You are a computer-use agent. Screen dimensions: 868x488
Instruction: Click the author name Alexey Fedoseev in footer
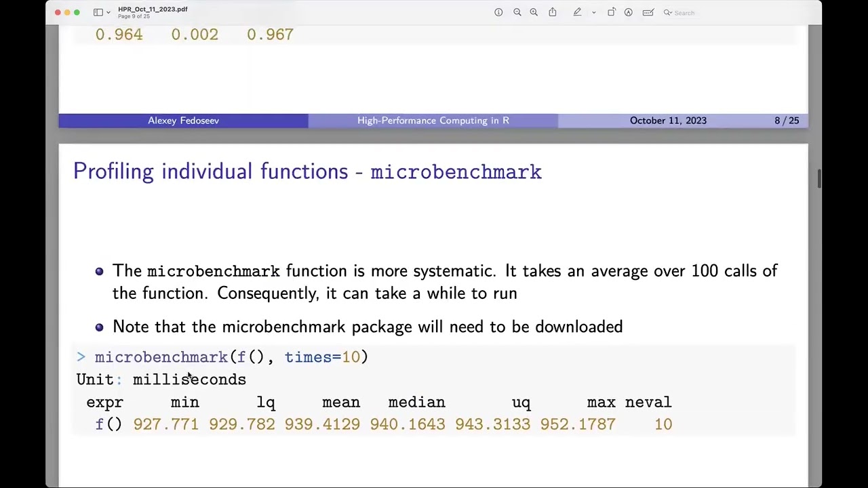point(183,121)
